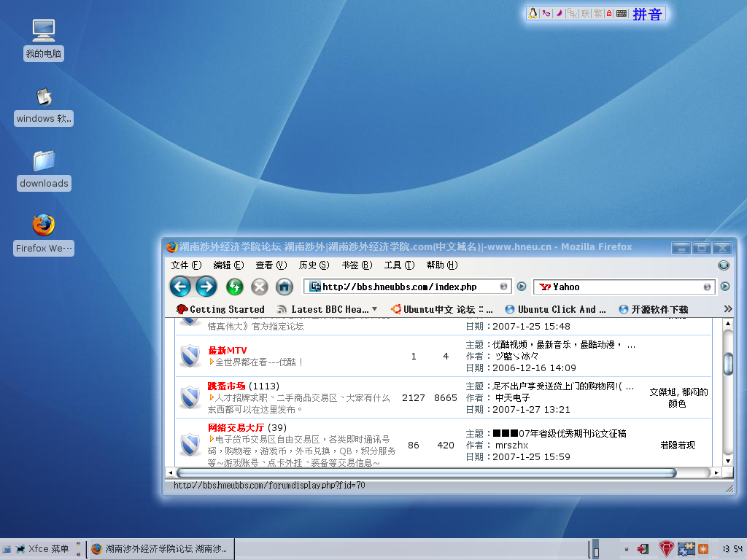Click the taskbar clock display

(x=732, y=549)
